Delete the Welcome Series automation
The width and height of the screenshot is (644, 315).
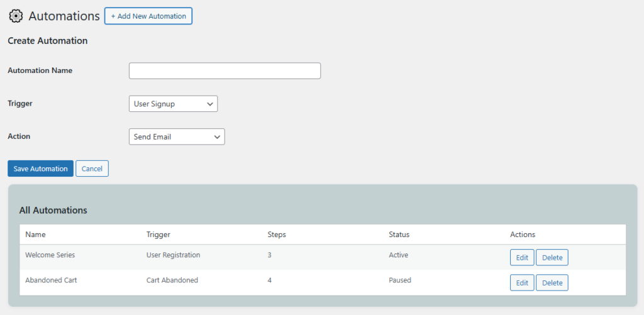click(x=552, y=257)
